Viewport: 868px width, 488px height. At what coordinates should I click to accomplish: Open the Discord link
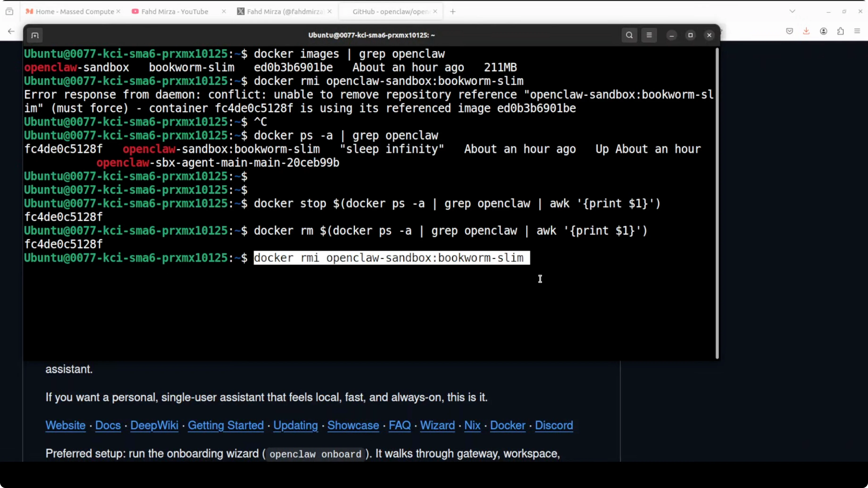tap(554, 425)
